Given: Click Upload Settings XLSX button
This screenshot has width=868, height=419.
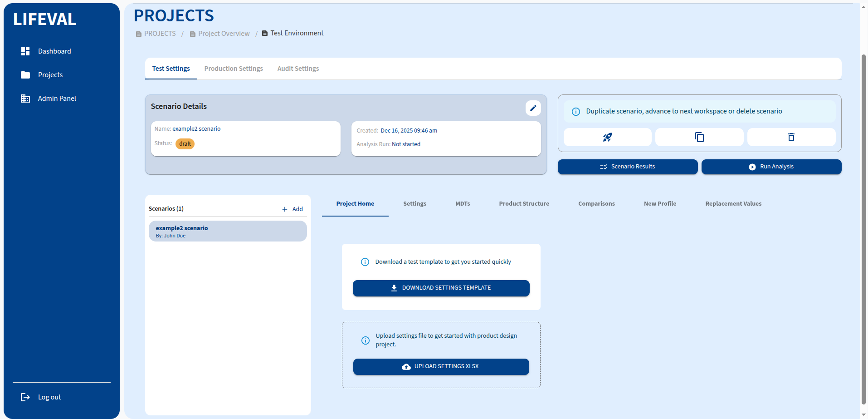Looking at the screenshot, I should click(441, 366).
